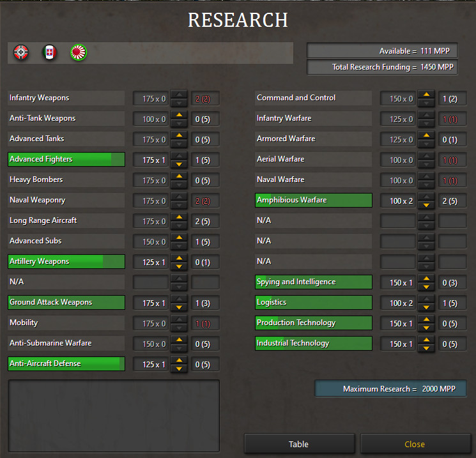Select the Naval Weaponry label
476x458 pixels.
coord(66,200)
